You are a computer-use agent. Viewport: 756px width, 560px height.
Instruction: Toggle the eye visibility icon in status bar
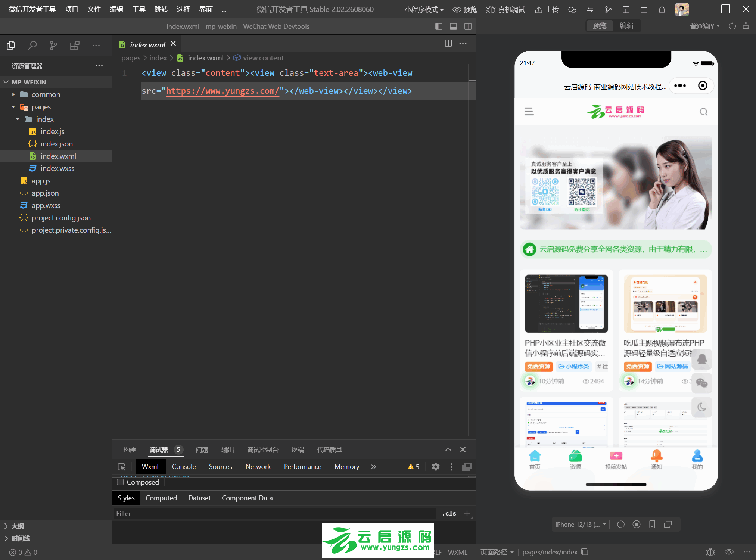coord(729,552)
